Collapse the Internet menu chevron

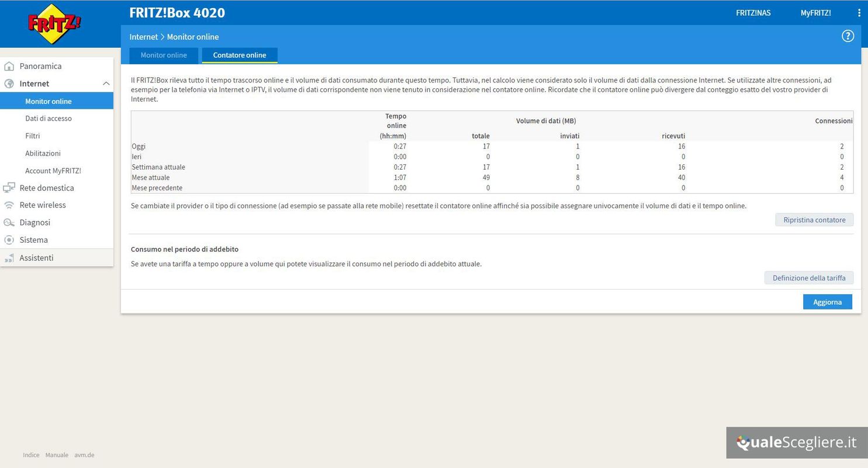(x=106, y=84)
